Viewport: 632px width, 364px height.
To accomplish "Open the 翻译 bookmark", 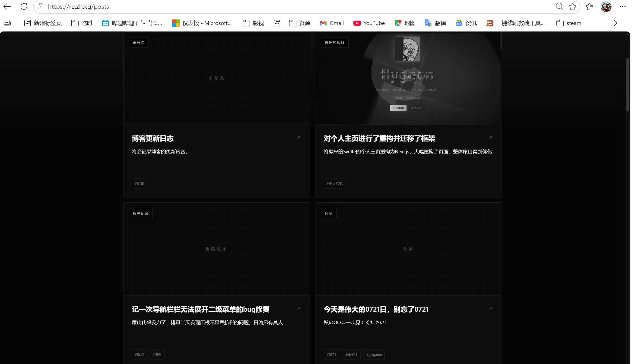I will click(435, 23).
